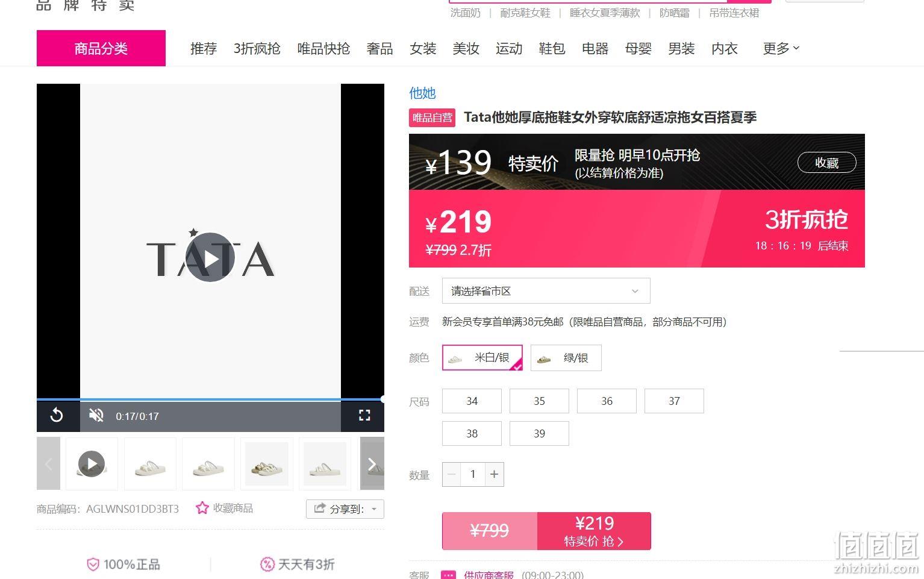Open the 他她 brand link
This screenshot has width=924, height=579.
click(x=422, y=93)
